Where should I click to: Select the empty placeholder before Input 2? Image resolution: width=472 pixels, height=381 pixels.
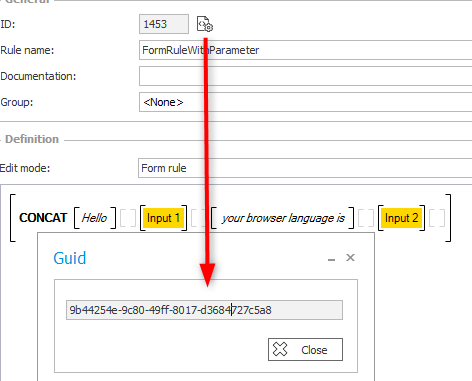[x=366, y=218]
